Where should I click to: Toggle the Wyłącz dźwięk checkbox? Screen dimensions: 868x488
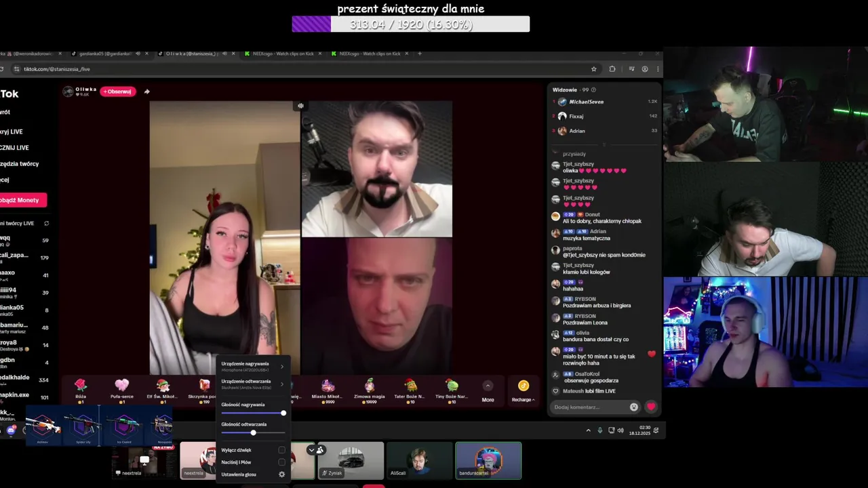(x=281, y=450)
